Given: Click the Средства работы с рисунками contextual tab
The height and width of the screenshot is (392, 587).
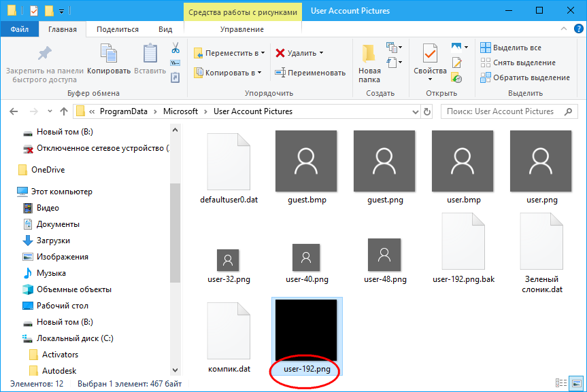Looking at the screenshot, I should pos(243,12).
